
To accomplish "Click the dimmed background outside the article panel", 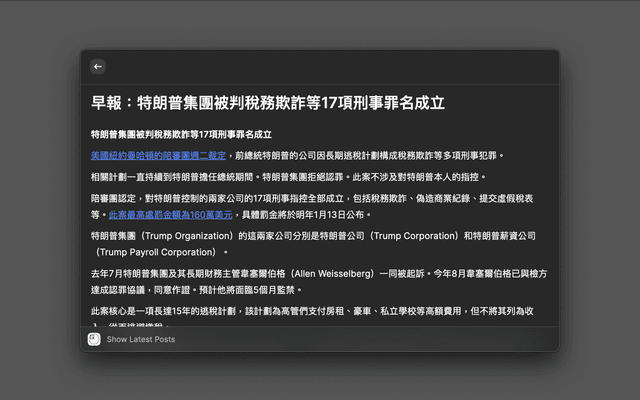I will pyautogui.click(x=40, y=200).
